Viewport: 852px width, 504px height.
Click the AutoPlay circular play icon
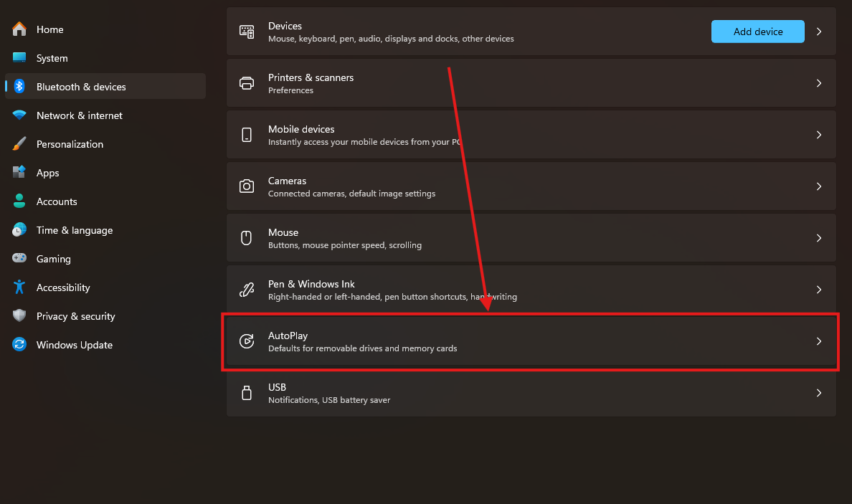pyautogui.click(x=247, y=341)
